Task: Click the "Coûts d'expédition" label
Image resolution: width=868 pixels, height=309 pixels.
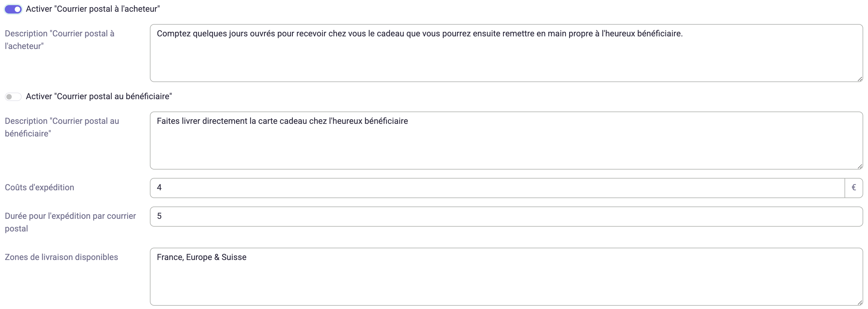Action: click(x=39, y=188)
